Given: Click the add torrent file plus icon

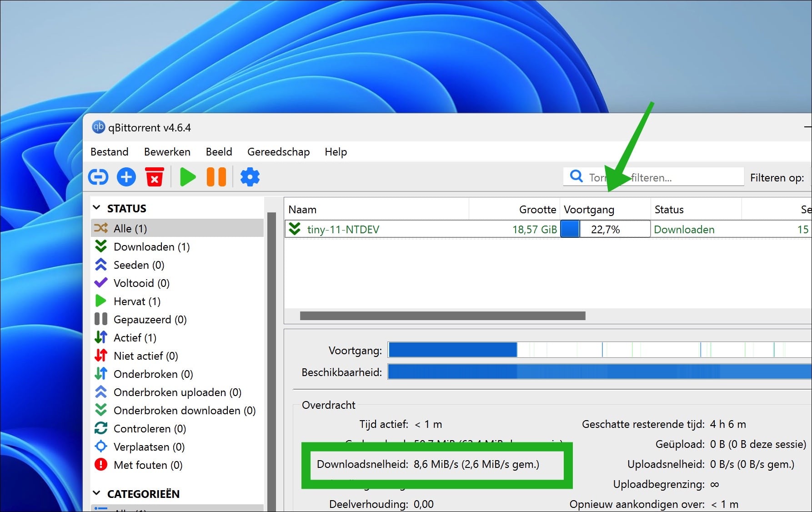Looking at the screenshot, I should (126, 177).
